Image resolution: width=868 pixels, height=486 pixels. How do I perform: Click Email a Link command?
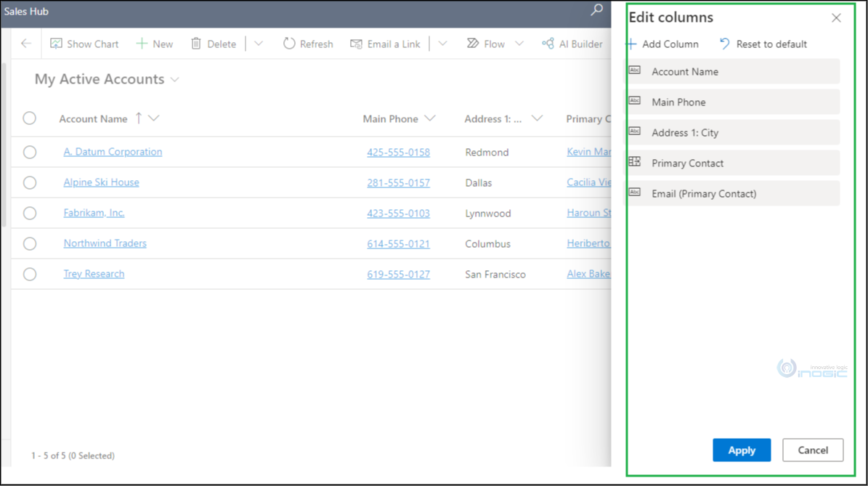pos(385,44)
